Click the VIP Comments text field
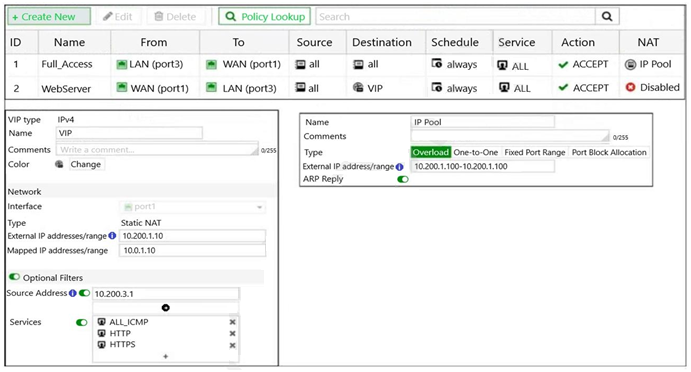Screen dimensions: 691x372 pyautogui.click(x=157, y=150)
